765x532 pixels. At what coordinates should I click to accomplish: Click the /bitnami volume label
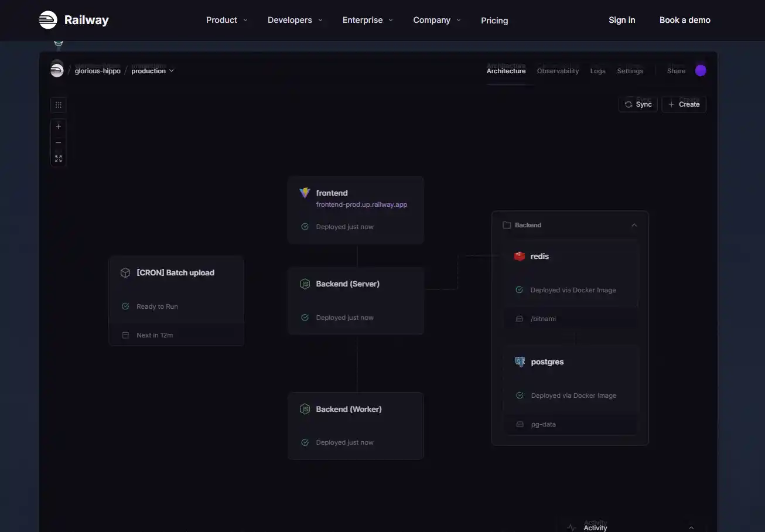tap(543, 319)
